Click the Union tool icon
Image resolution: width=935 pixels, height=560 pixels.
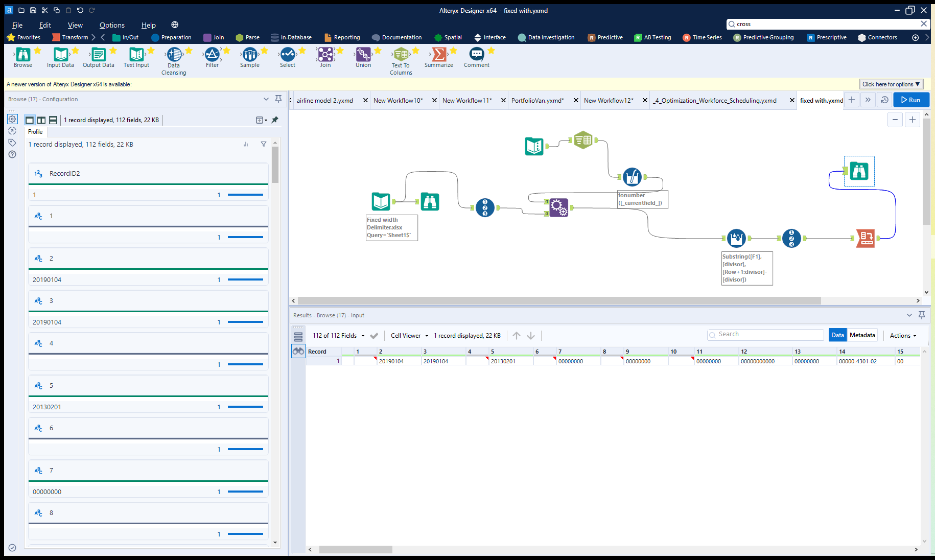point(363,55)
